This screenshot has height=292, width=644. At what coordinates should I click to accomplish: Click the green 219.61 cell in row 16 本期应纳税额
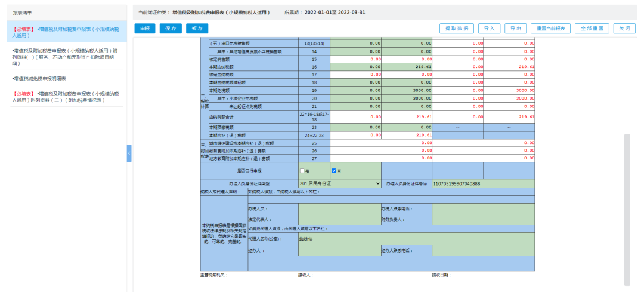407,67
